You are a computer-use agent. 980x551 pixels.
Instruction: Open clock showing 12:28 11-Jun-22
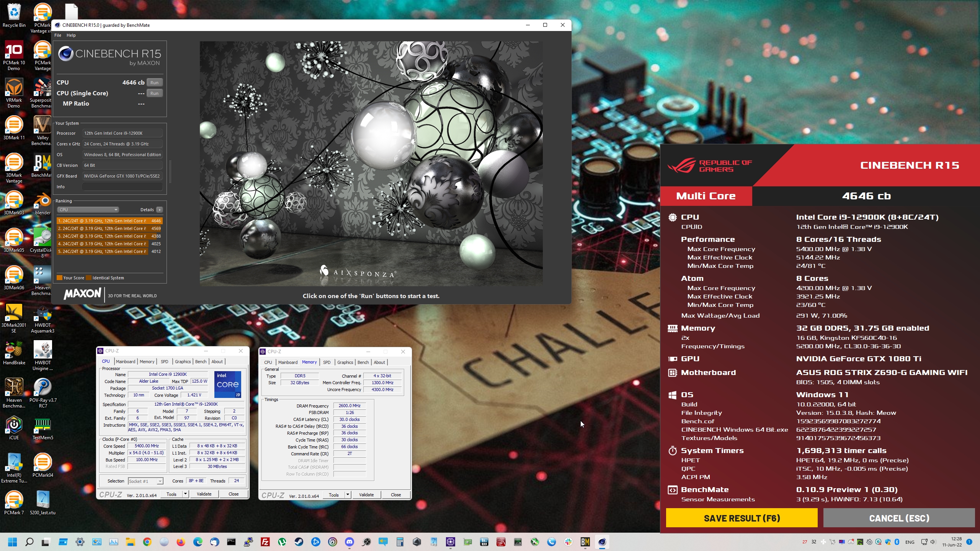(x=952, y=542)
